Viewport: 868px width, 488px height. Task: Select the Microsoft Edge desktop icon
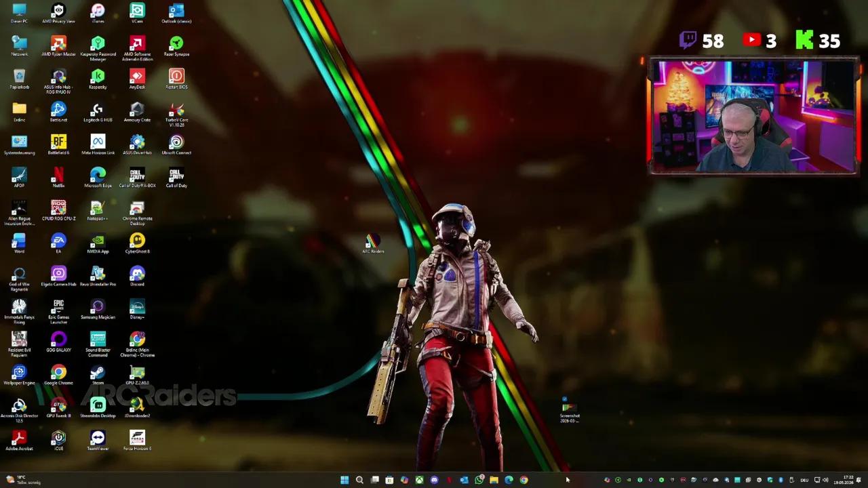98,178
